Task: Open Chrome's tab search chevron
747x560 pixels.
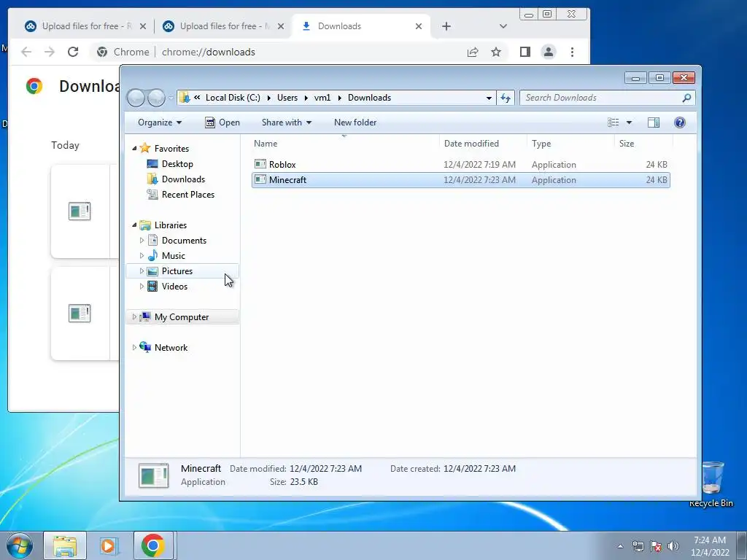Action: pyautogui.click(x=503, y=26)
